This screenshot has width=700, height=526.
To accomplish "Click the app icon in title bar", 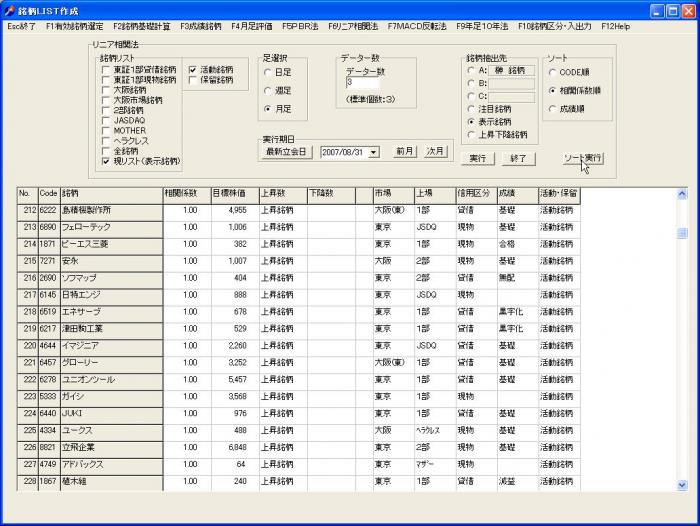I will [10, 10].
